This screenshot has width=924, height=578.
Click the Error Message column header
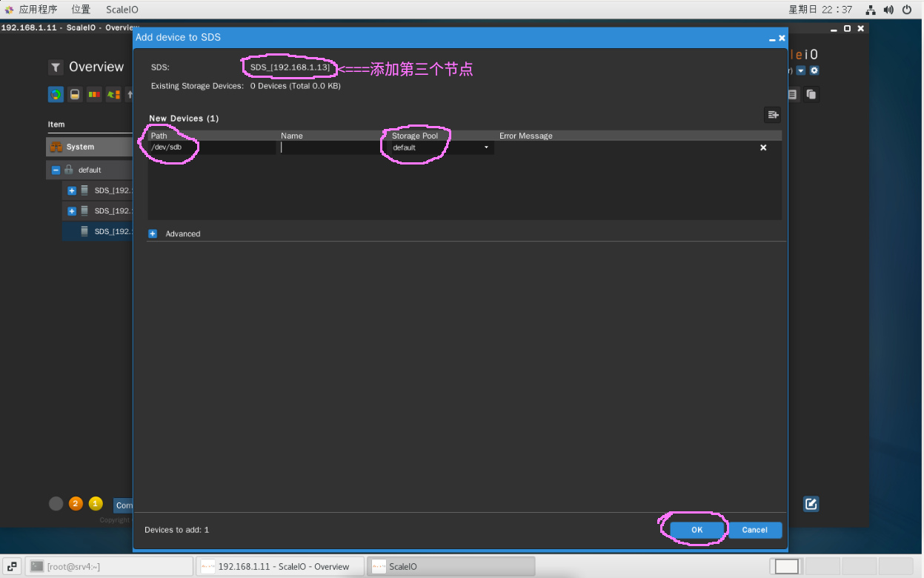tap(526, 136)
